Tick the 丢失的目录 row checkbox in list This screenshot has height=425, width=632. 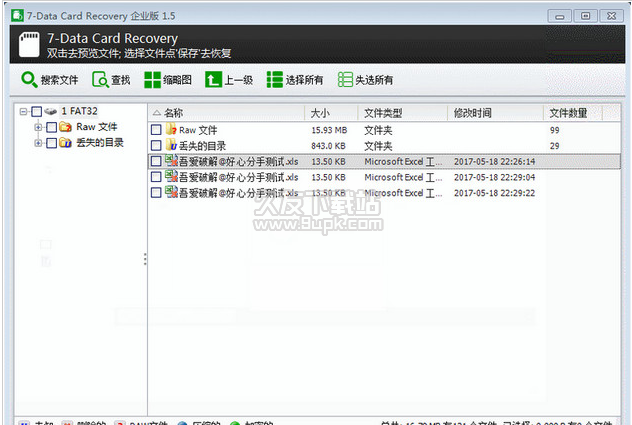(x=156, y=146)
